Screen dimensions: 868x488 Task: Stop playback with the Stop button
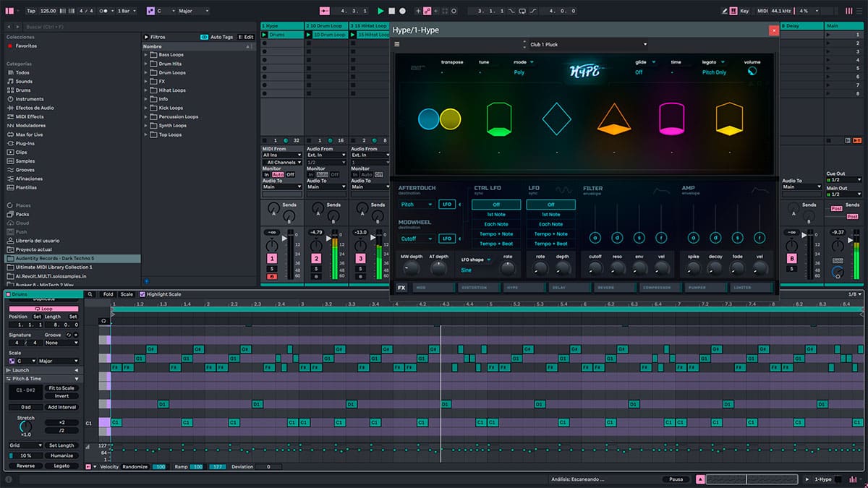pos(391,11)
